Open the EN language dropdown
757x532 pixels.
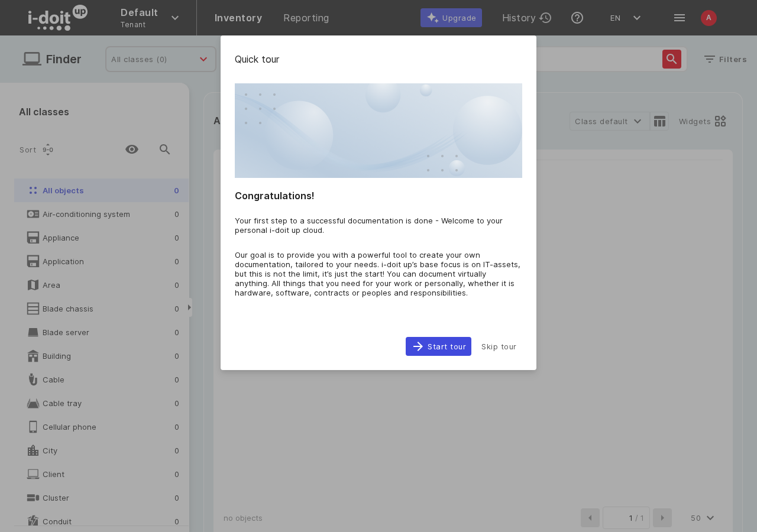pyautogui.click(x=626, y=18)
